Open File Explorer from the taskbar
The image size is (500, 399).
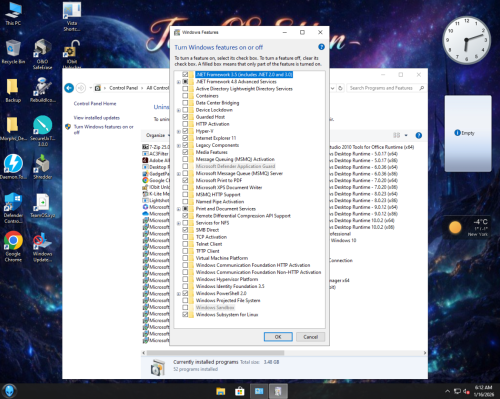pyautogui.click(x=220, y=391)
